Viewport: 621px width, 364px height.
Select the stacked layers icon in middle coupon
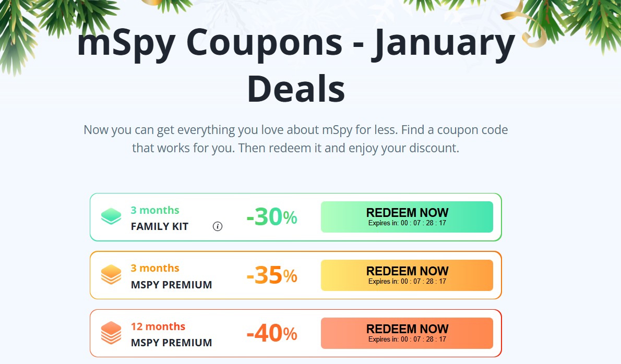coord(111,275)
